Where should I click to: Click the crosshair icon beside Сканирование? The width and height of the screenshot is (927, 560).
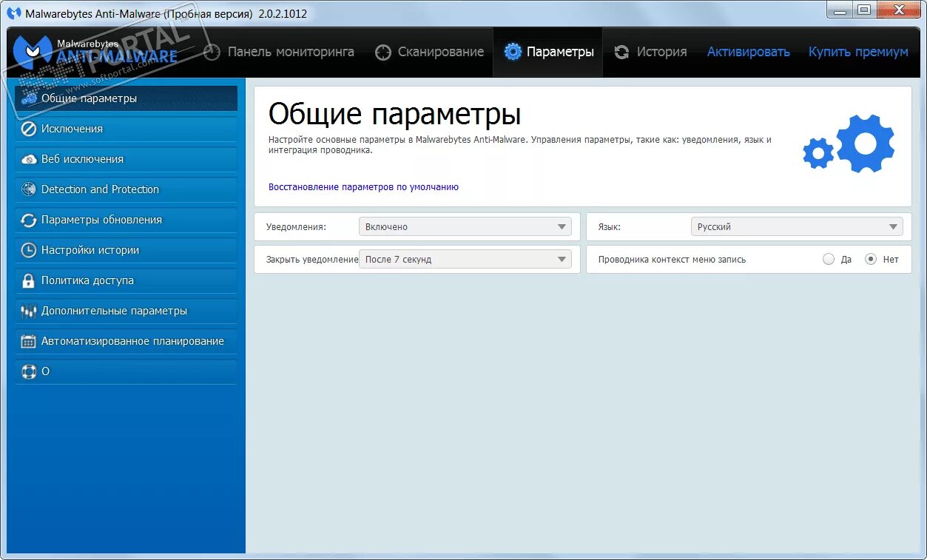click(x=382, y=53)
